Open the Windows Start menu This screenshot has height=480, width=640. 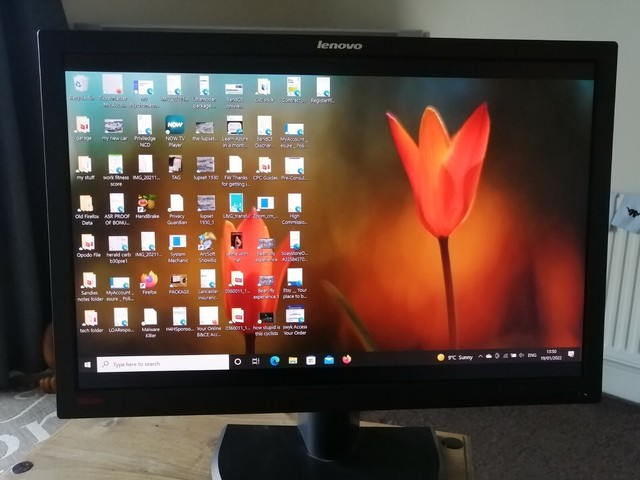click(87, 364)
